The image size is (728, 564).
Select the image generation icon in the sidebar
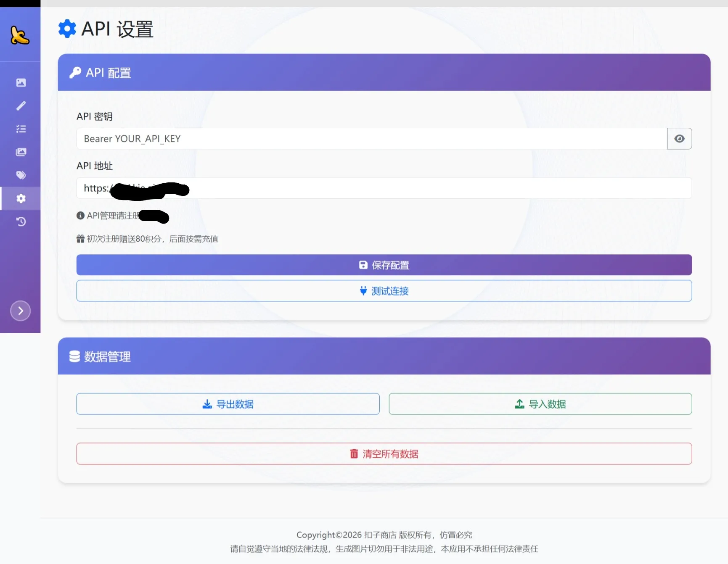[21, 82]
